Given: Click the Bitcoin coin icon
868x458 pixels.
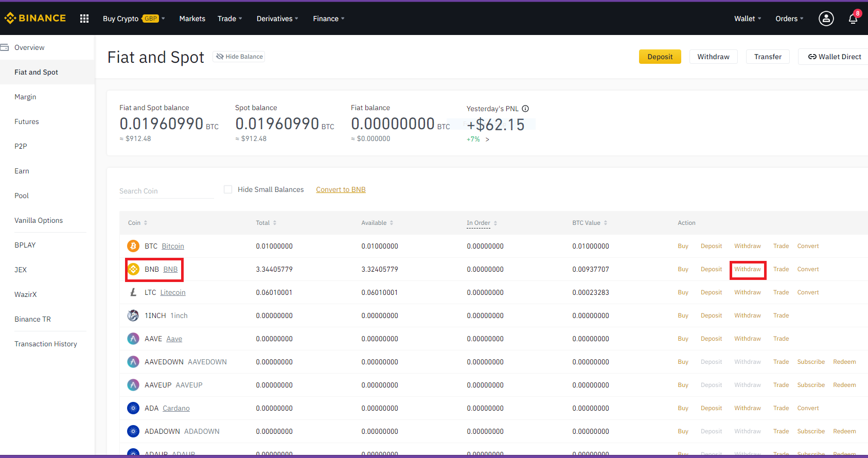Looking at the screenshot, I should coord(133,246).
